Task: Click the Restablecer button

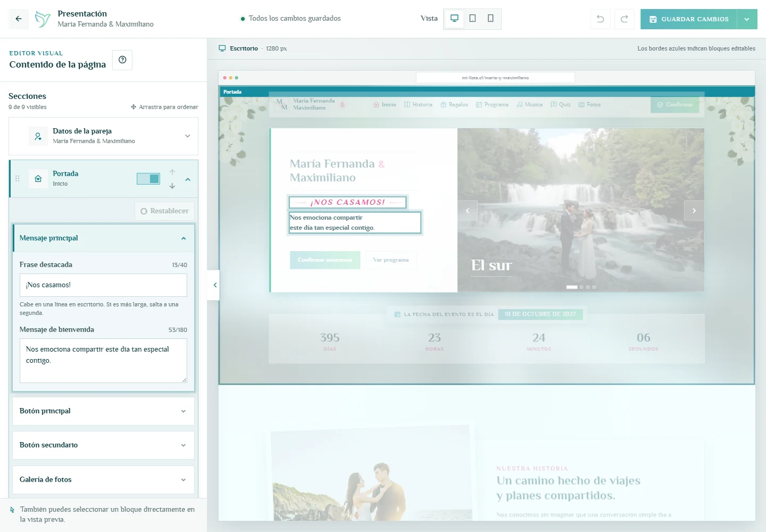Action: tap(165, 211)
